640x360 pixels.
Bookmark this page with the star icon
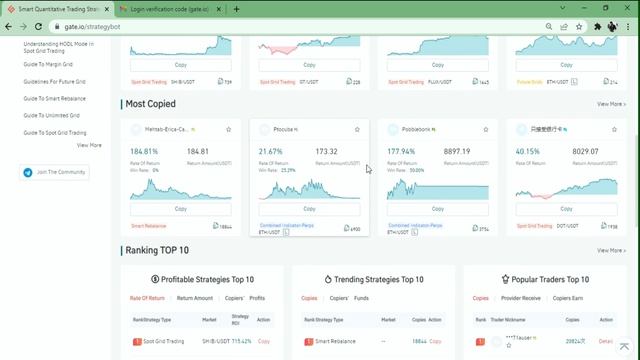point(579,27)
